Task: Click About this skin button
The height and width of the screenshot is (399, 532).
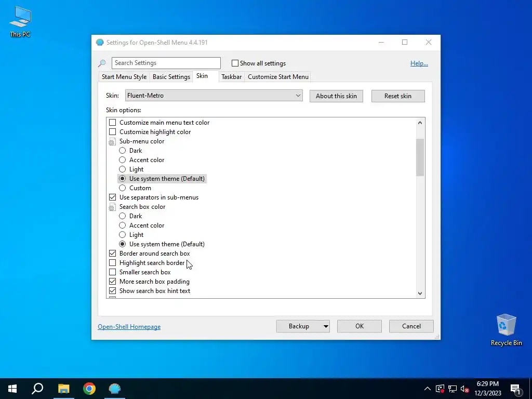Action: pos(336,96)
